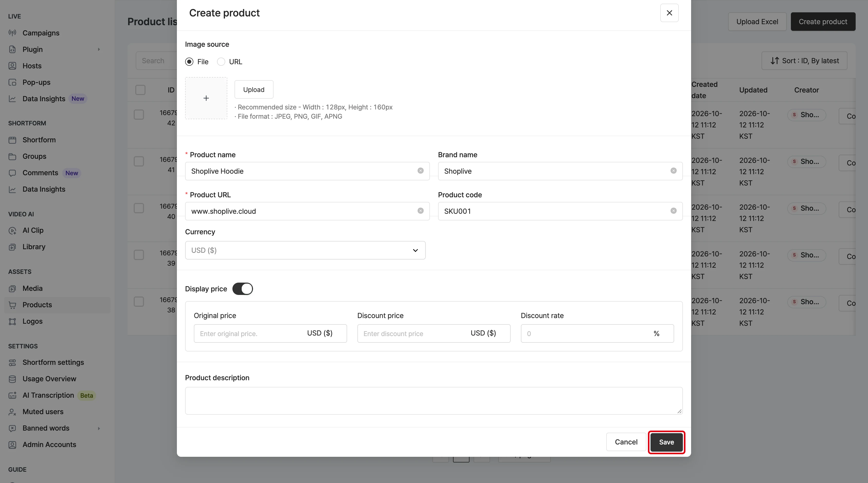Open Media in the sidebar
Screen dimensions: 868x483
point(32,289)
